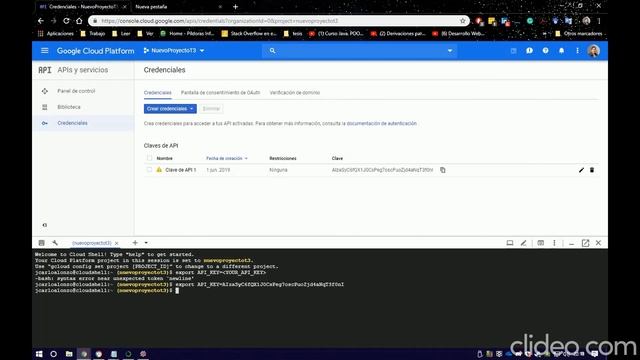Viewport: 640px width, 360px height.
Task: Toggle the select-all checkbox in header row
Action: pos(149,158)
